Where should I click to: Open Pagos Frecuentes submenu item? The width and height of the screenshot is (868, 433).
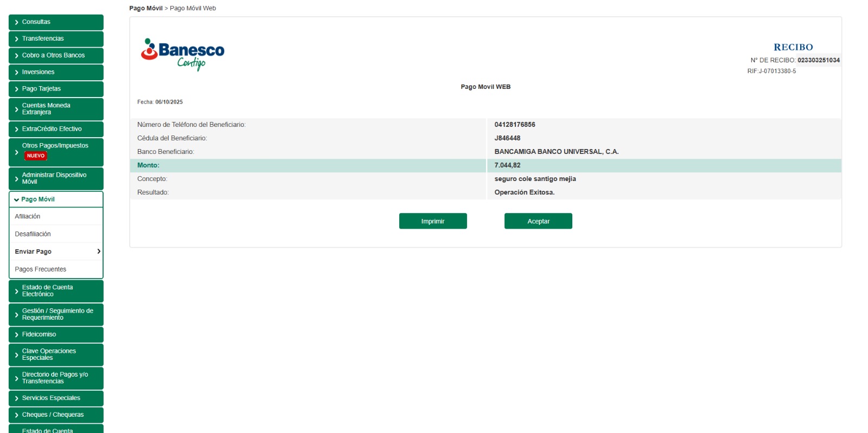(41, 269)
